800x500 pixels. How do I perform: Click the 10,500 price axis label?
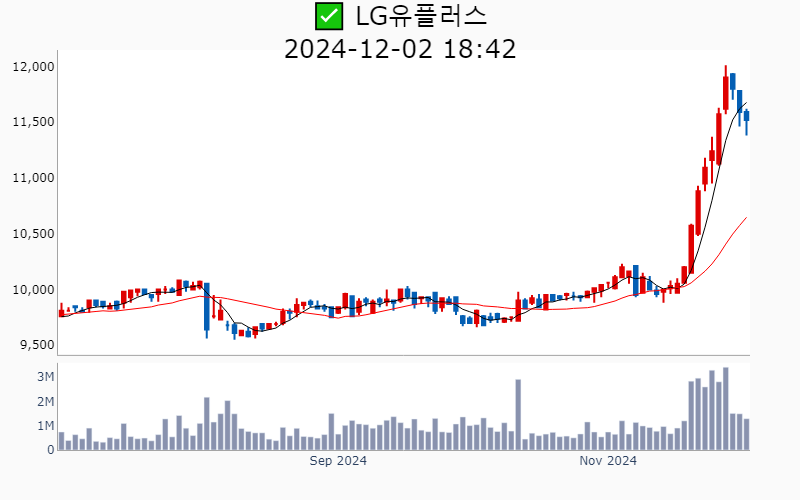pyautogui.click(x=33, y=234)
